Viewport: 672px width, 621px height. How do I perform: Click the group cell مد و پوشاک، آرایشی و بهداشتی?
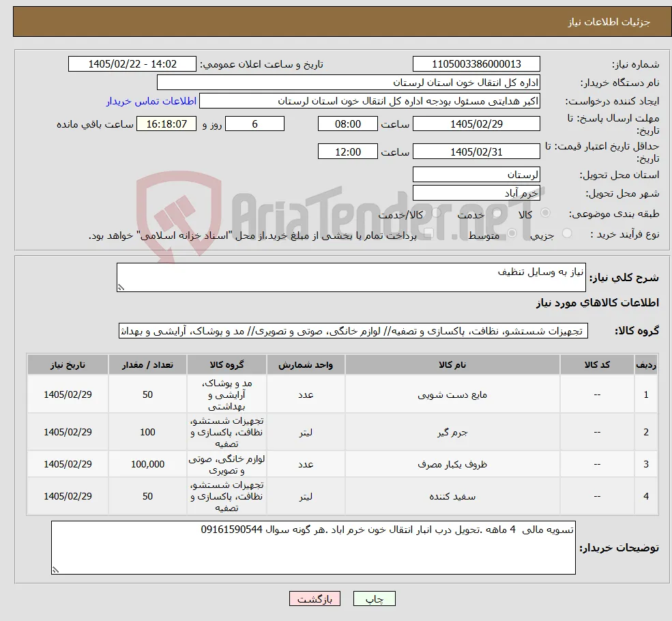(x=227, y=394)
